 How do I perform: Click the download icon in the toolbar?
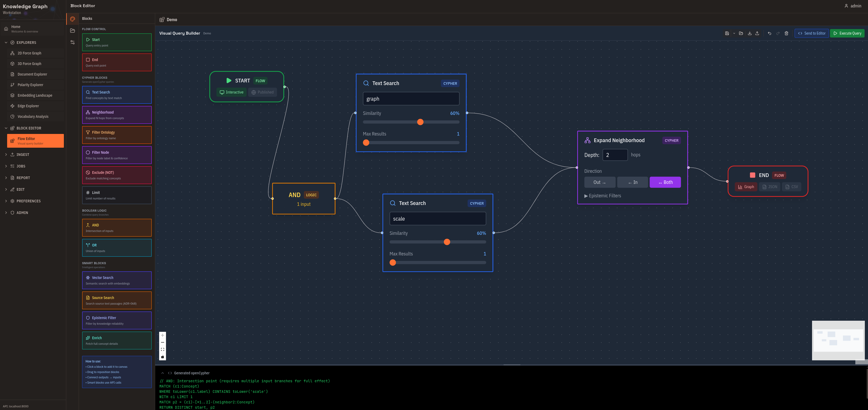click(750, 33)
